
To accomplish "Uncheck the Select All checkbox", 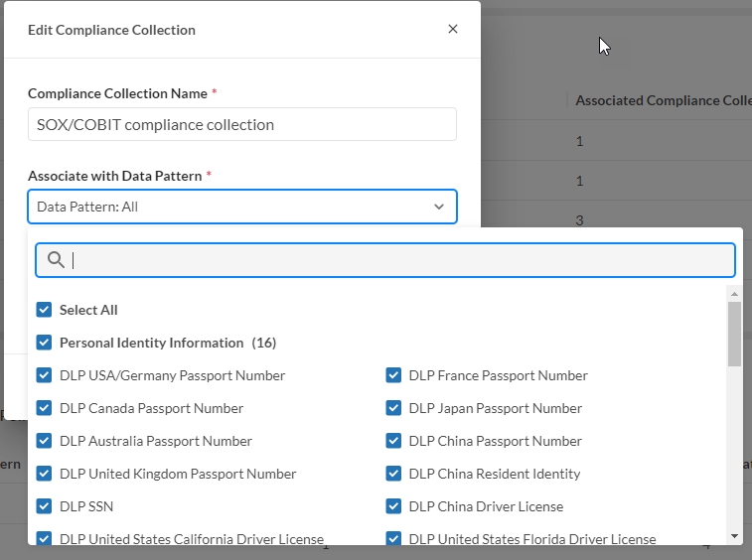I will pos(44,310).
